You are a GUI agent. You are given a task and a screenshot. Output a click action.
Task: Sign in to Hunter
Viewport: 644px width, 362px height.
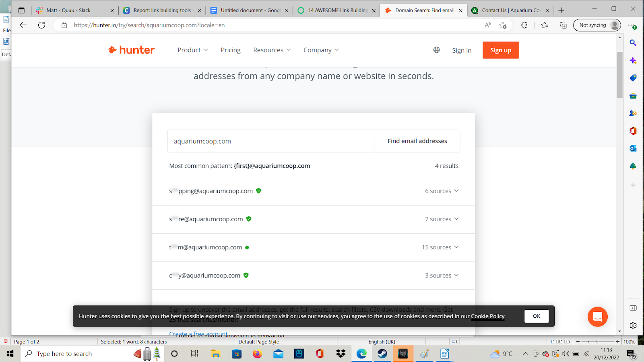tap(462, 50)
